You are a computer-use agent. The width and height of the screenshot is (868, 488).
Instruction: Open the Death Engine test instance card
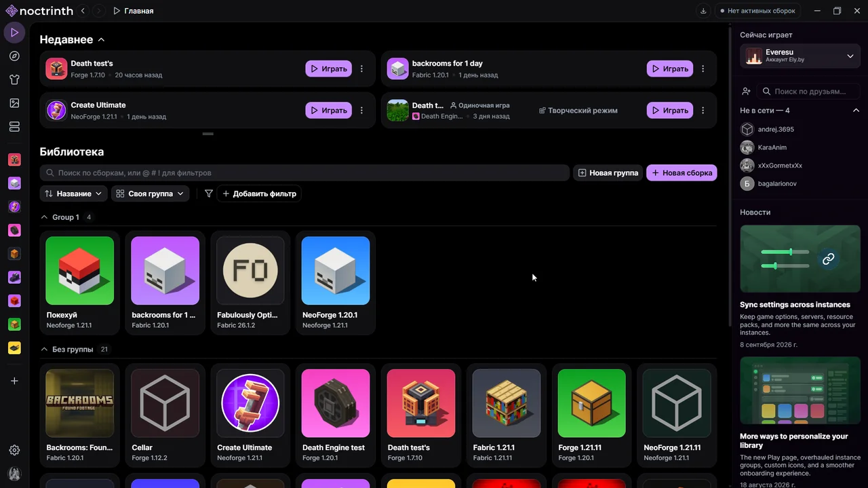point(336,415)
